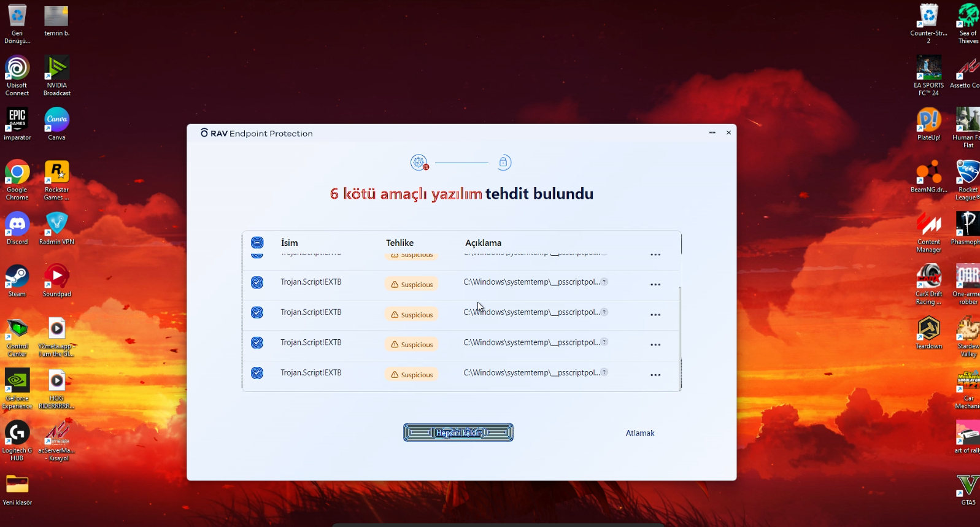Click the Suspicious badge in the bottom threat row

pyautogui.click(x=412, y=375)
